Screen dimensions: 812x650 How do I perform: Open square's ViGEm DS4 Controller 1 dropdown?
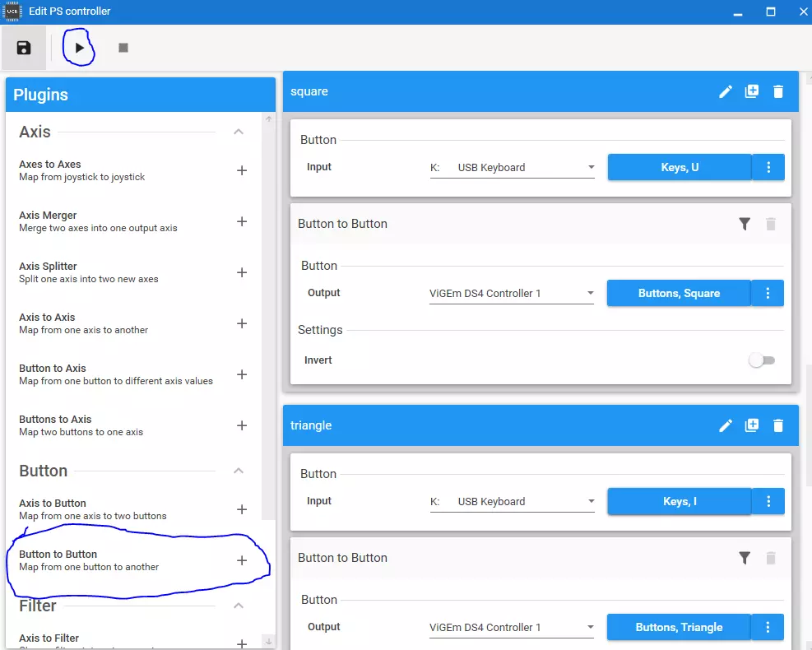511,293
